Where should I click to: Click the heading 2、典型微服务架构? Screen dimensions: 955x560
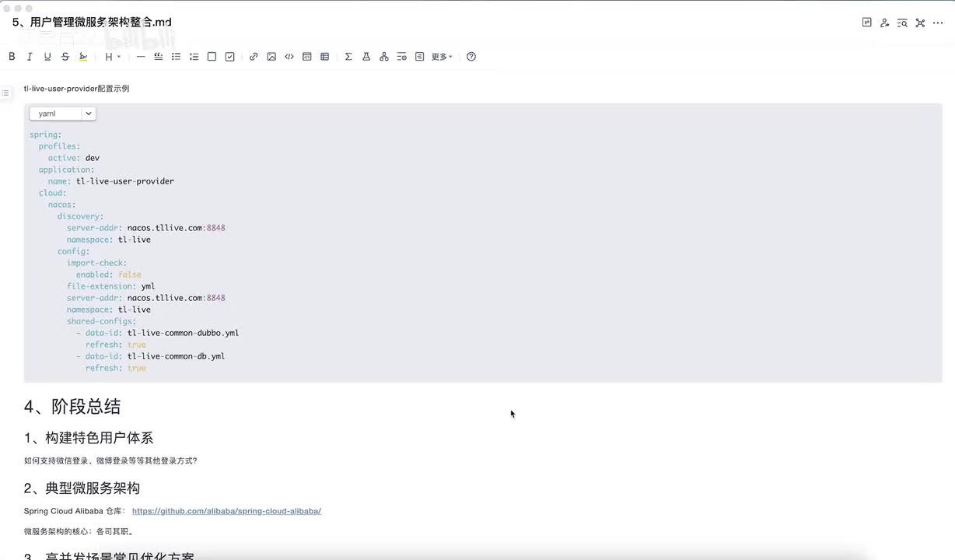point(82,488)
